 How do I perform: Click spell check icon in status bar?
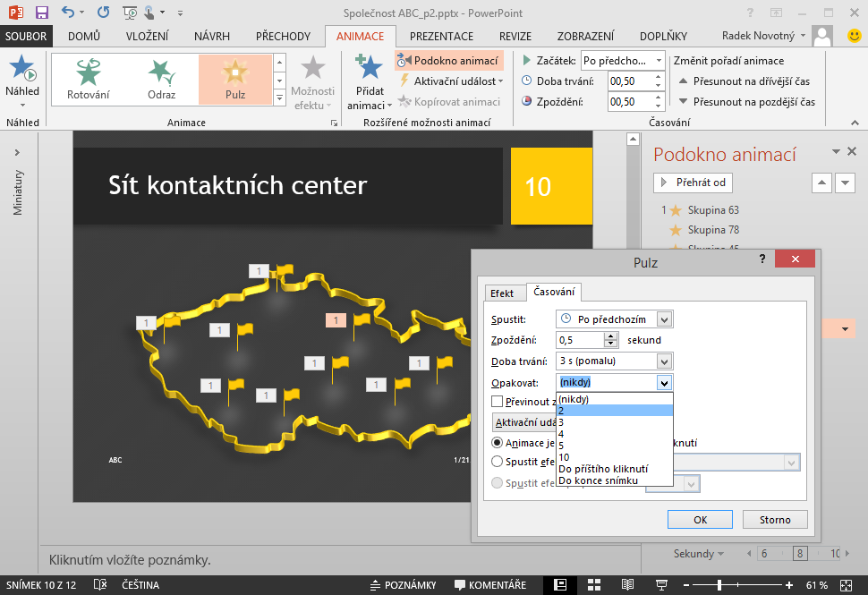100,585
